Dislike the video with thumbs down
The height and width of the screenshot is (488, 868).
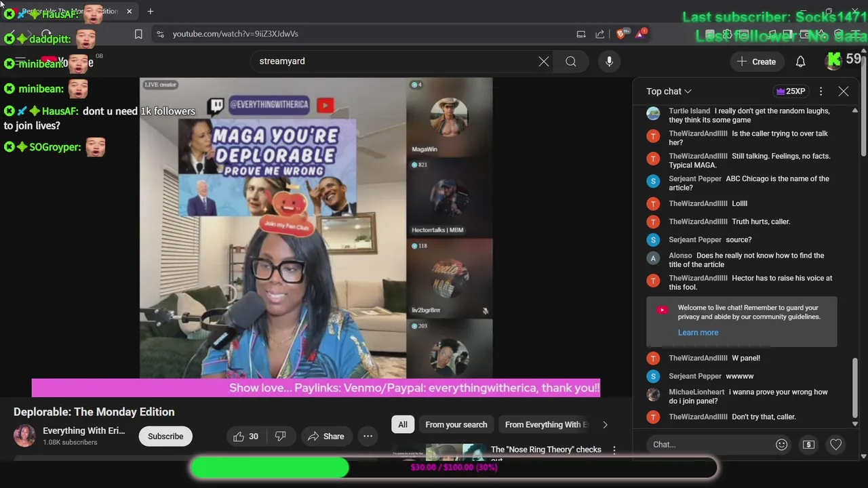coord(280,436)
